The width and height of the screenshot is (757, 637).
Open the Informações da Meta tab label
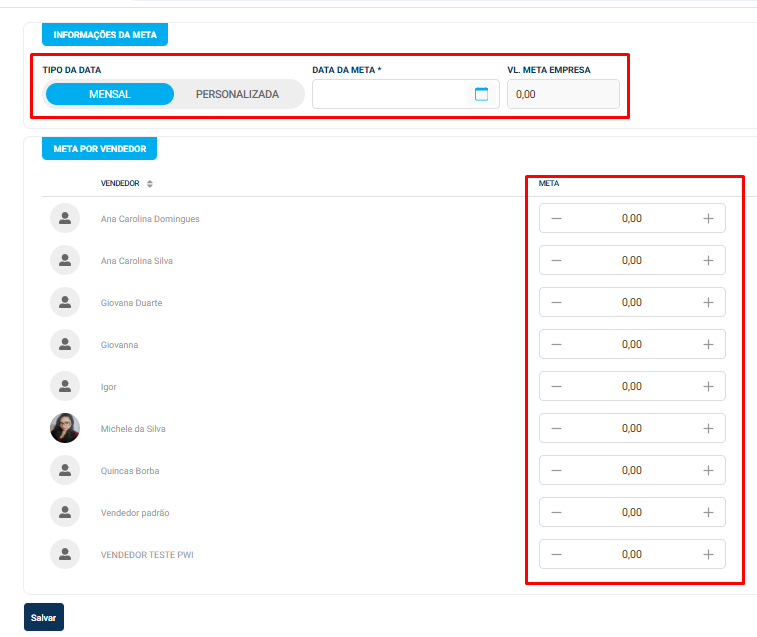click(105, 35)
